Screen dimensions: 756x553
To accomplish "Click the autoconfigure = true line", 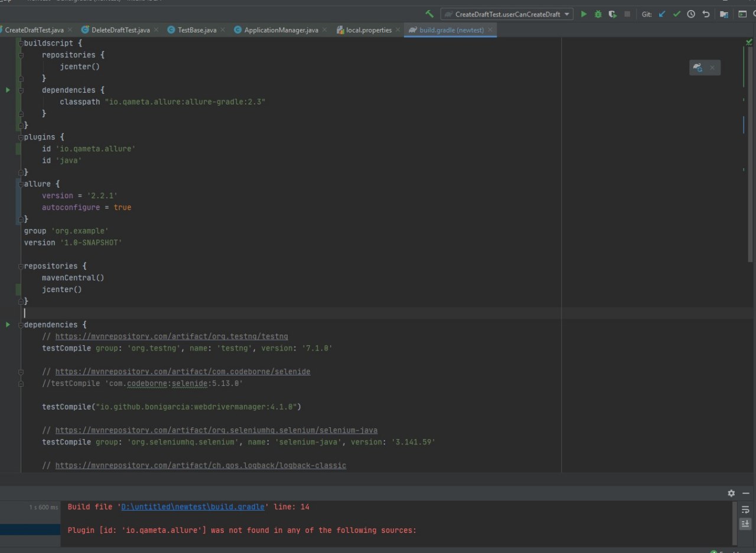I will (86, 207).
